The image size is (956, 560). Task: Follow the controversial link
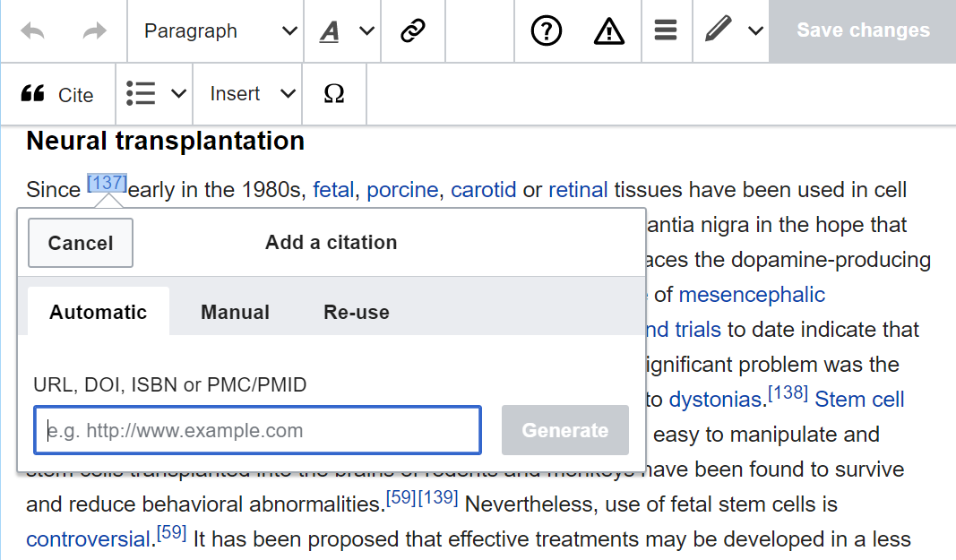pyautogui.click(x=89, y=539)
